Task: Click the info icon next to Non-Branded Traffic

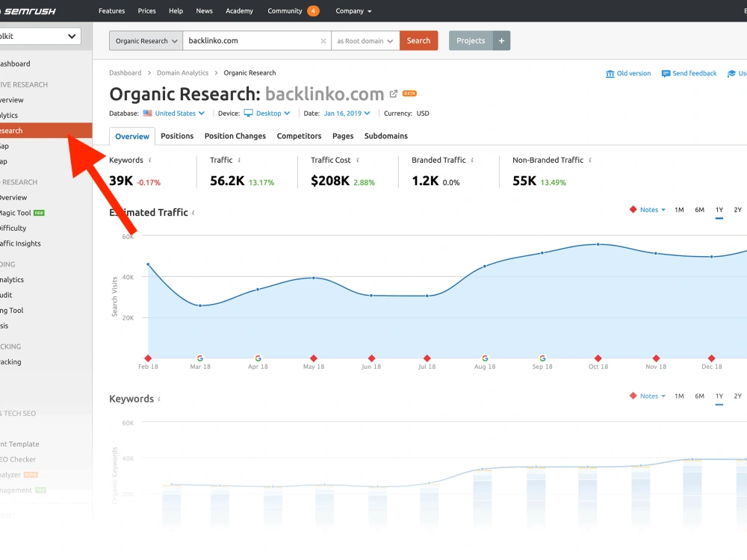Action: click(590, 161)
